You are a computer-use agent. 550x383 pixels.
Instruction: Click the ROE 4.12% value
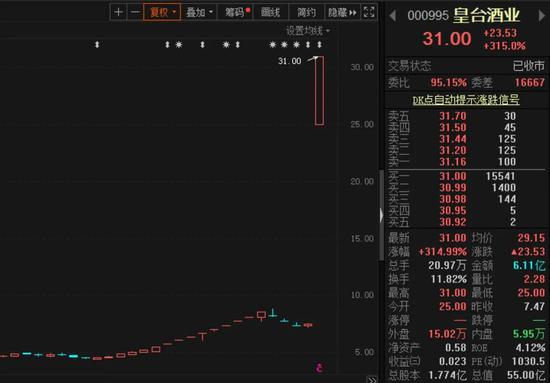[x=530, y=348]
